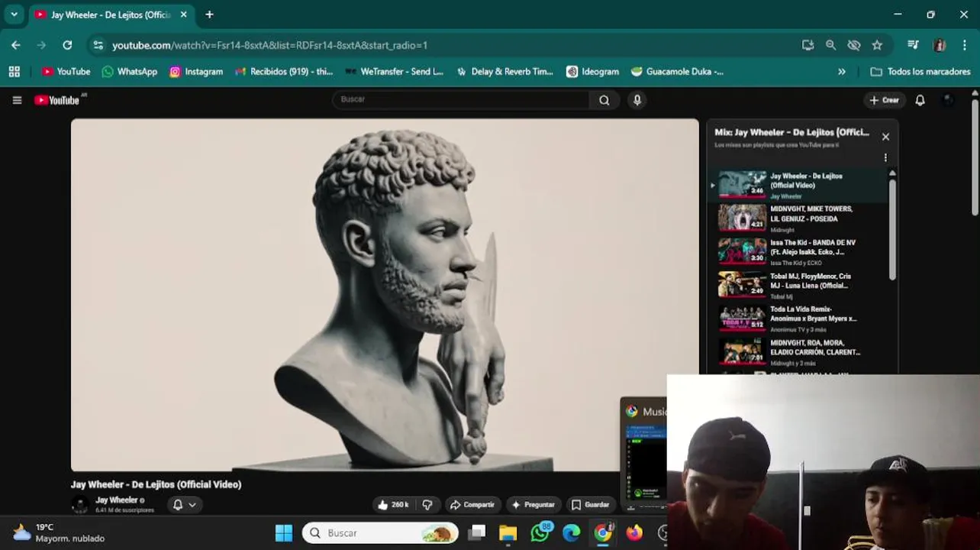Viewport: 980px width, 550px height.
Task: Open the Todos los marcadores folder
Action: tap(920, 71)
